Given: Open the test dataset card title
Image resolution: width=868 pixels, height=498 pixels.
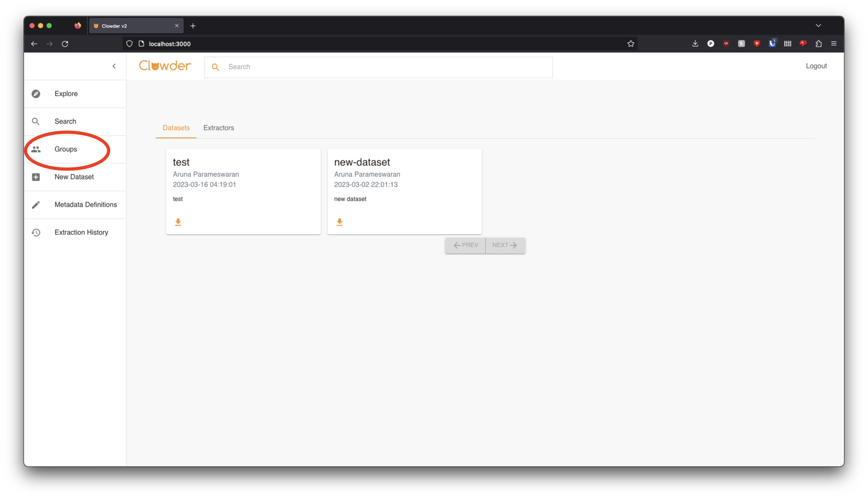Looking at the screenshot, I should pos(181,162).
